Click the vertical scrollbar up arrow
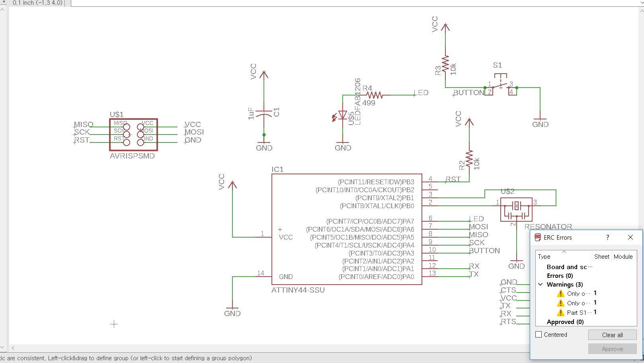Image resolution: width=644 pixels, height=363 pixels. pos(3,9)
